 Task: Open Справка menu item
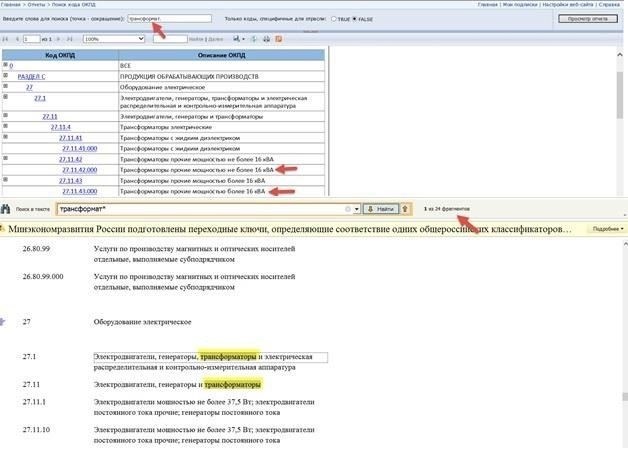coord(609,4)
